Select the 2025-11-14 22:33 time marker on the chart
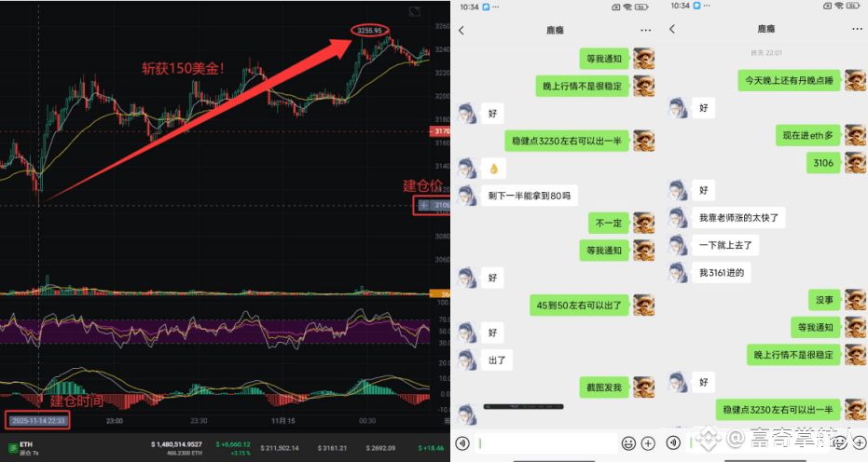The width and height of the screenshot is (868, 462). (x=38, y=420)
